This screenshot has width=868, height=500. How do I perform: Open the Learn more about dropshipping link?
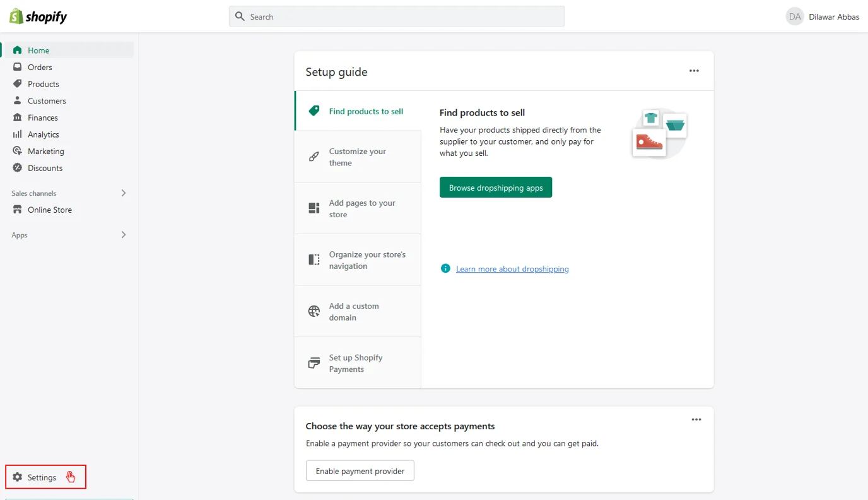pyautogui.click(x=512, y=269)
